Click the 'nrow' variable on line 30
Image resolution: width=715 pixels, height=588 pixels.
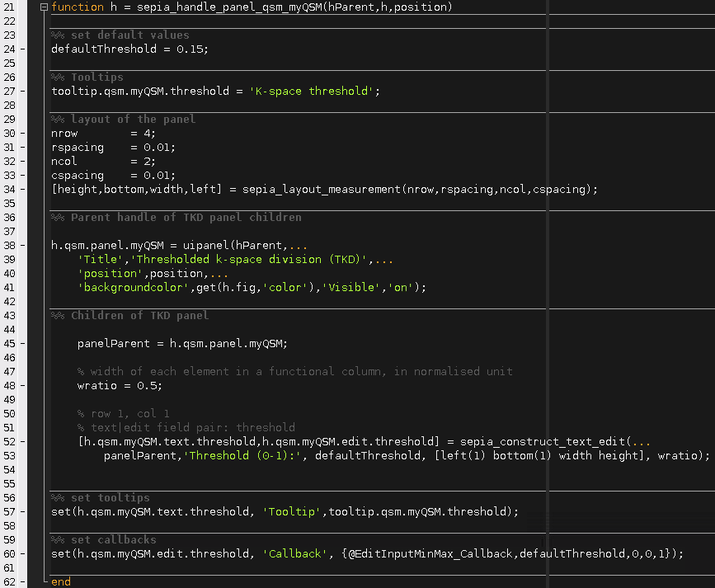pos(64,134)
